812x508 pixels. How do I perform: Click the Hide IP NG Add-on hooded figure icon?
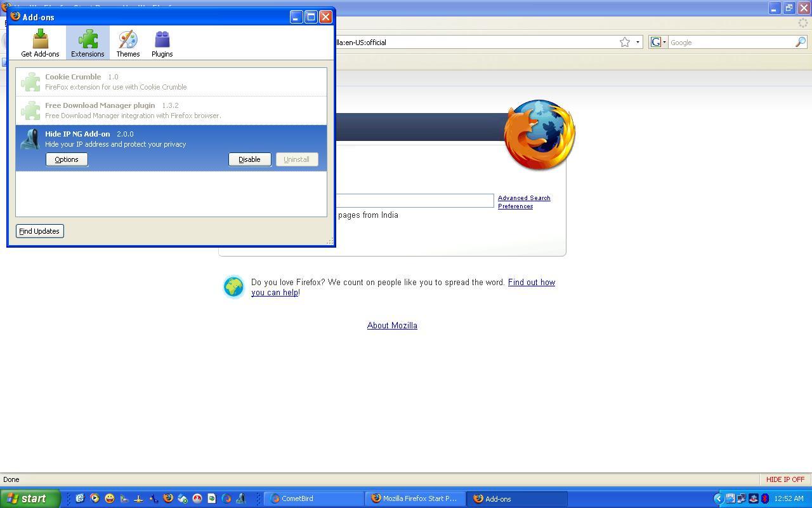coord(30,139)
